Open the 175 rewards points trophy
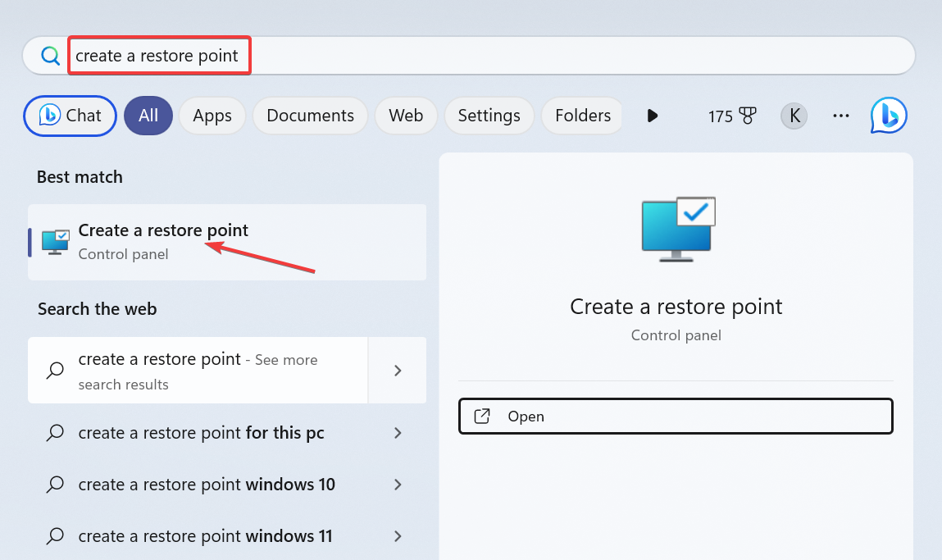The height and width of the screenshot is (560, 942). coord(732,116)
